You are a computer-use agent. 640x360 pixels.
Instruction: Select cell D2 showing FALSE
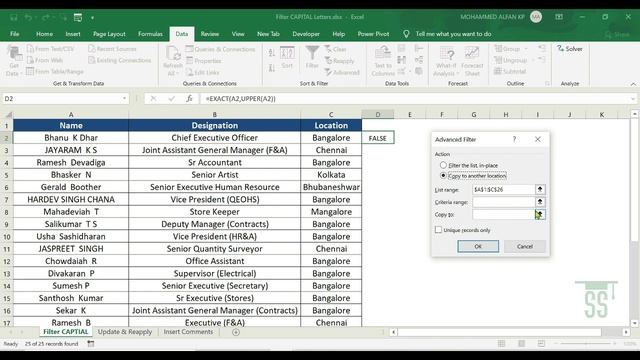tap(378, 138)
